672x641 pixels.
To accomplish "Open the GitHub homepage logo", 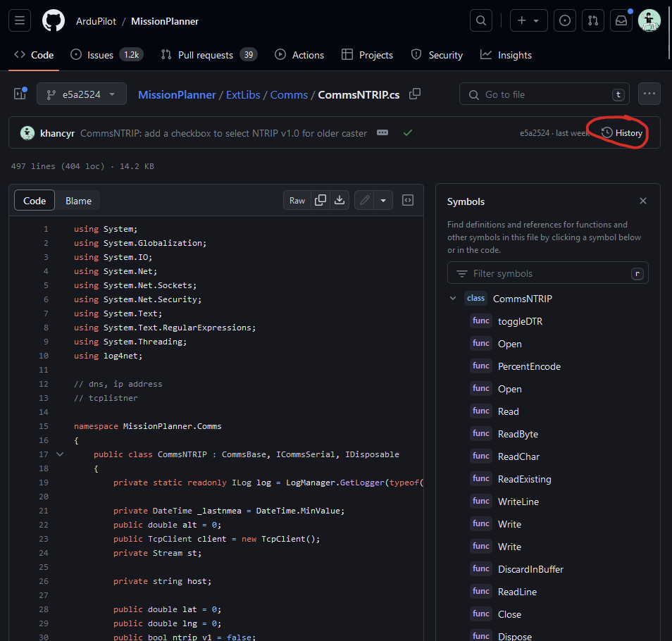I will pos(54,20).
